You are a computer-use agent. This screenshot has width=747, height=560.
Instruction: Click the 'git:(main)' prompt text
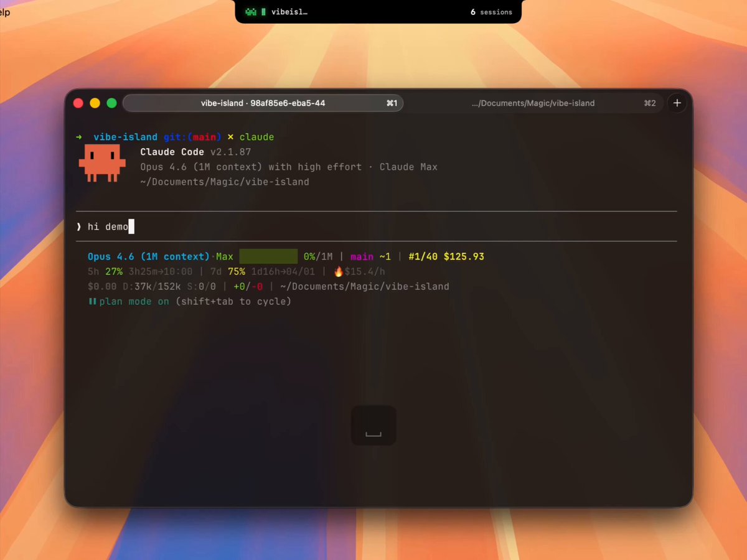coord(193,137)
